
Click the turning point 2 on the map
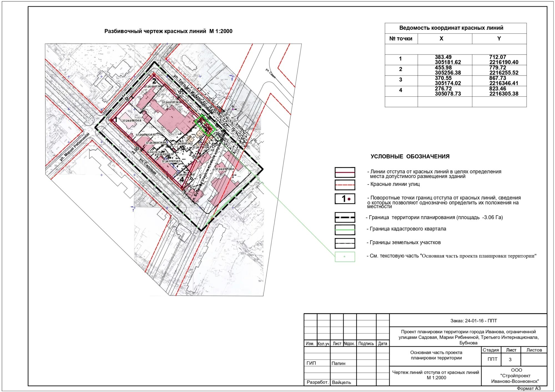pyautogui.click(x=154, y=75)
